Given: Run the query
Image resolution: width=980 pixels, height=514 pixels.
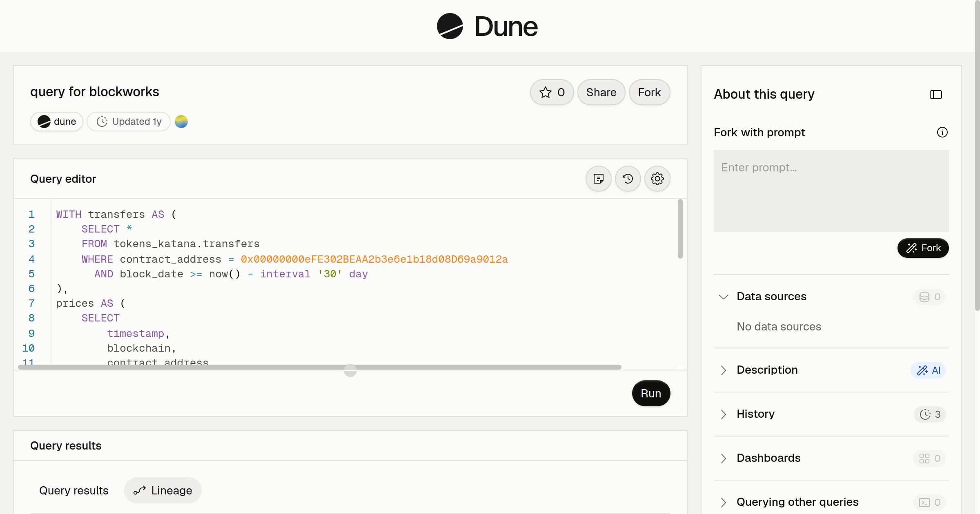Looking at the screenshot, I should (x=651, y=393).
